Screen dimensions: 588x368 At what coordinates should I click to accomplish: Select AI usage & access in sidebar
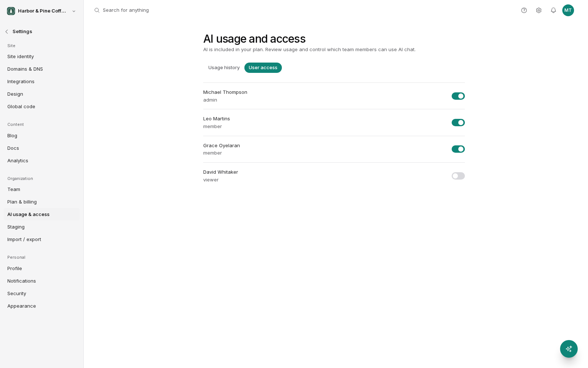coord(42,215)
